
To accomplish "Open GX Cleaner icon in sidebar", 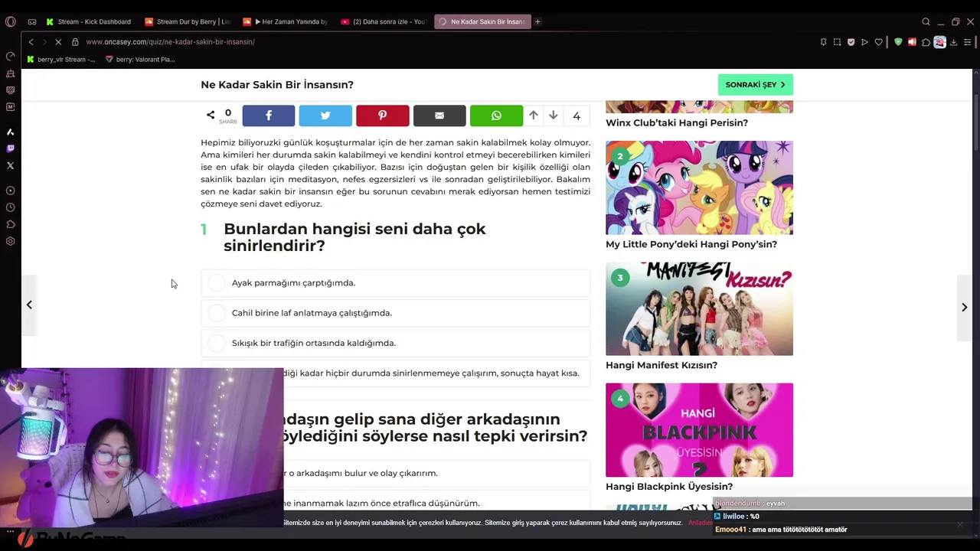I will tap(10, 73).
